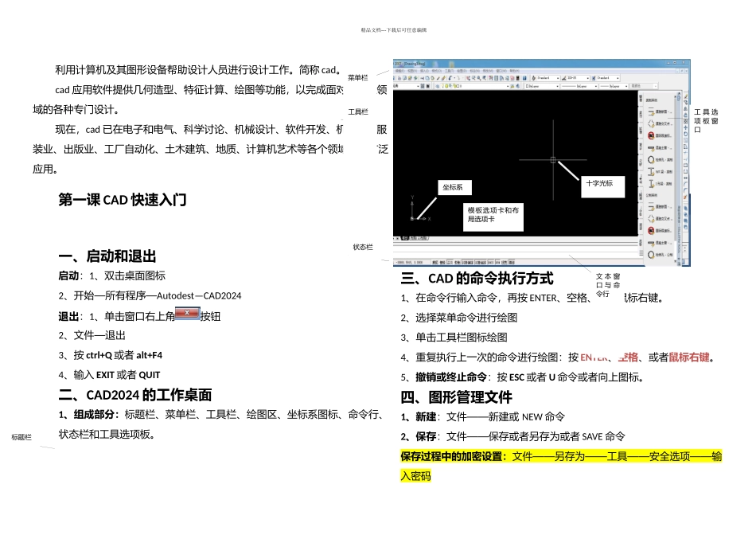This screenshot has height=535, width=756.
Task: Click the 状态栏 annotation label
Action: (x=363, y=247)
